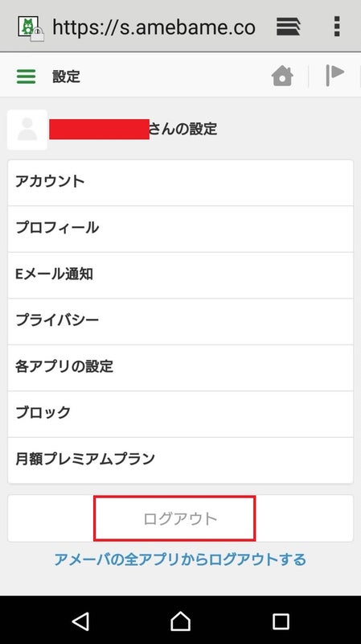Open the green hamburger menu
This screenshot has height=644, width=361.
coord(26,76)
